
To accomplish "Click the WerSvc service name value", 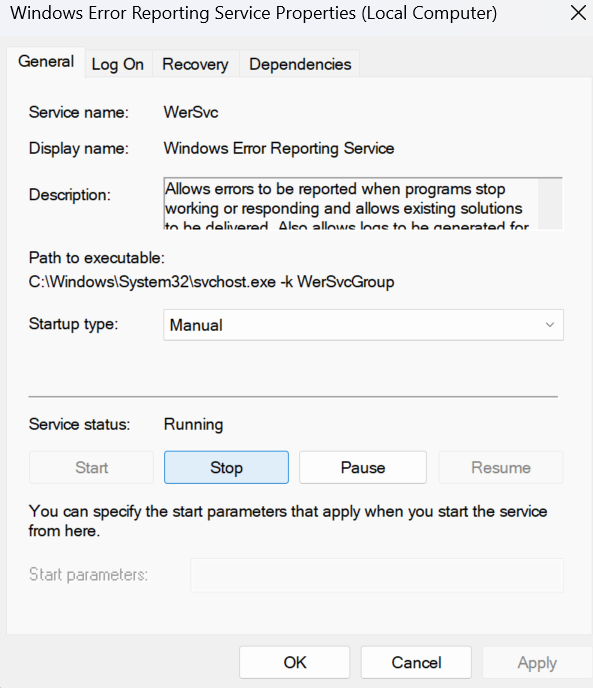I will tap(191, 112).
